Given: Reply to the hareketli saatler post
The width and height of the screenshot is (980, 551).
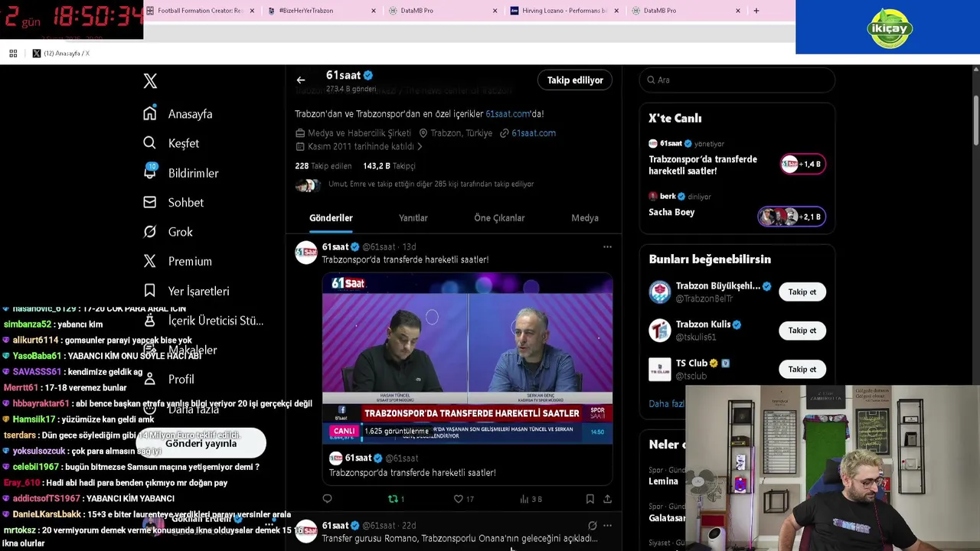Looking at the screenshot, I should (x=328, y=499).
